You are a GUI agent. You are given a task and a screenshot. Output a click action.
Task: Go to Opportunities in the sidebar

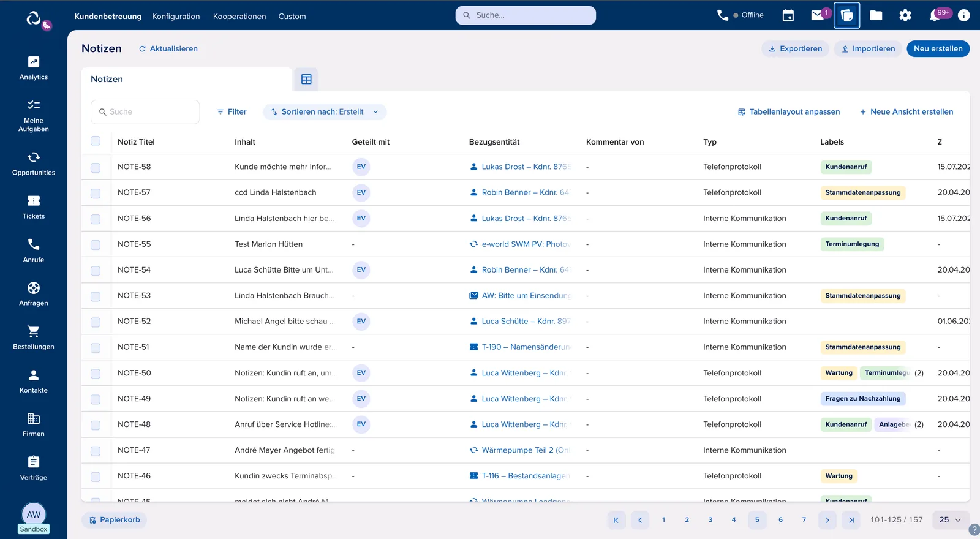(33, 164)
